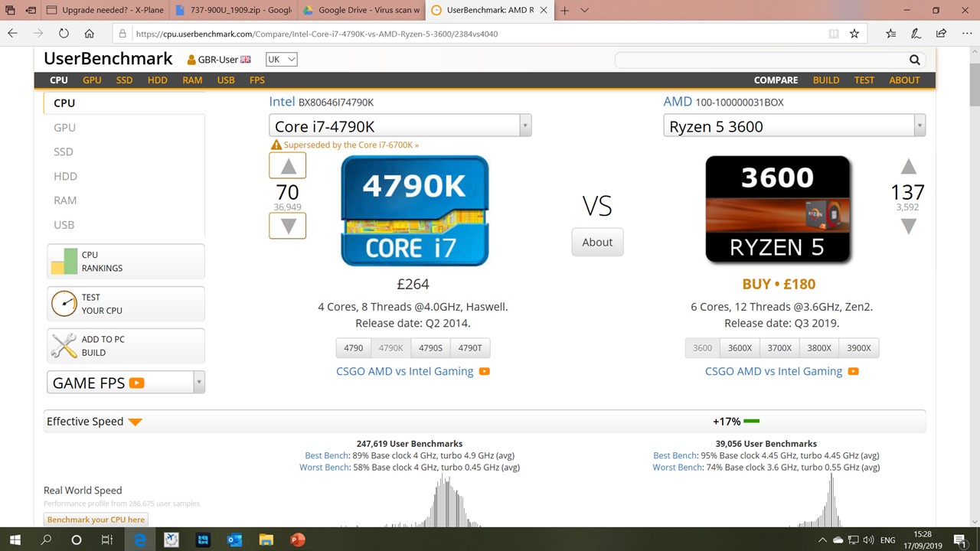The height and width of the screenshot is (551, 980).
Task: Select the RAM tab in top menu
Action: click(x=192, y=80)
